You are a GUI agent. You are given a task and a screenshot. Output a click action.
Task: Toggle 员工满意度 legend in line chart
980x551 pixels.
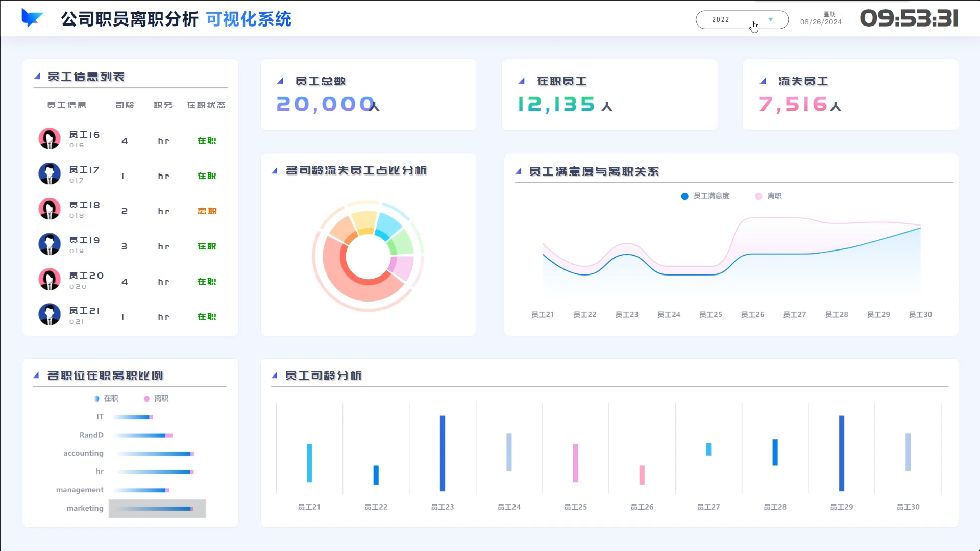coord(705,196)
